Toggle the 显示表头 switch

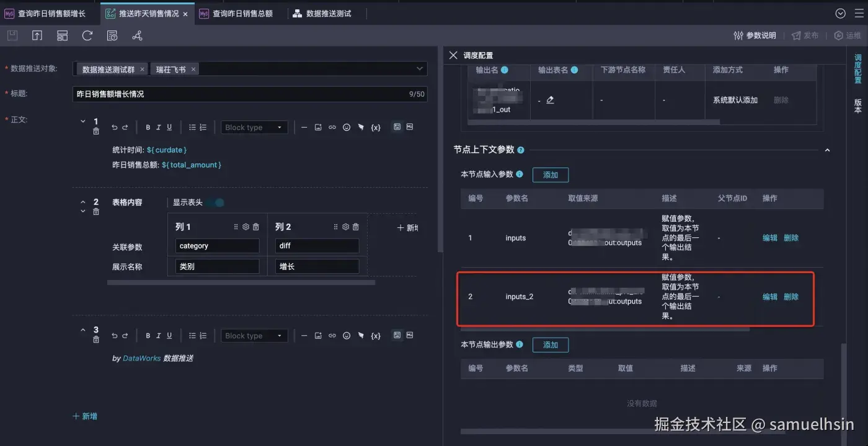(x=215, y=203)
